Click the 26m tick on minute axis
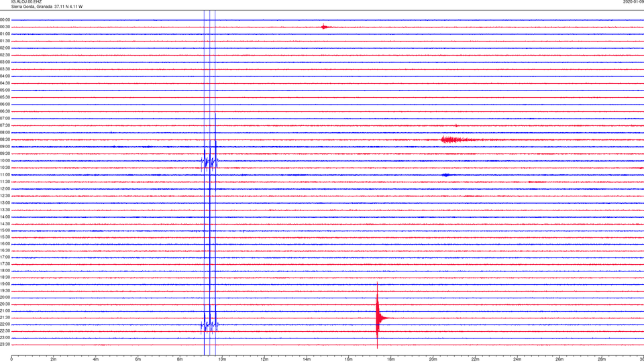This screenshot has height=362, width=644. (x=559, y=359)
